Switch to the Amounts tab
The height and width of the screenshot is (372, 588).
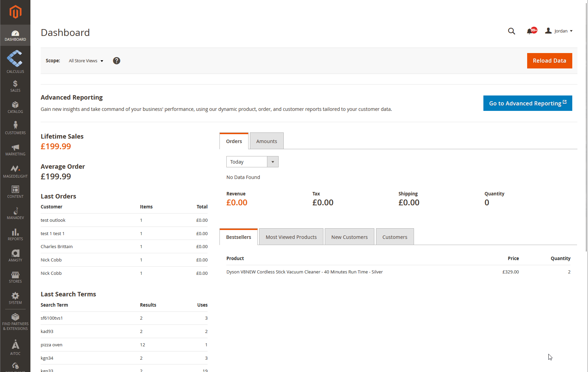[267, 141]
